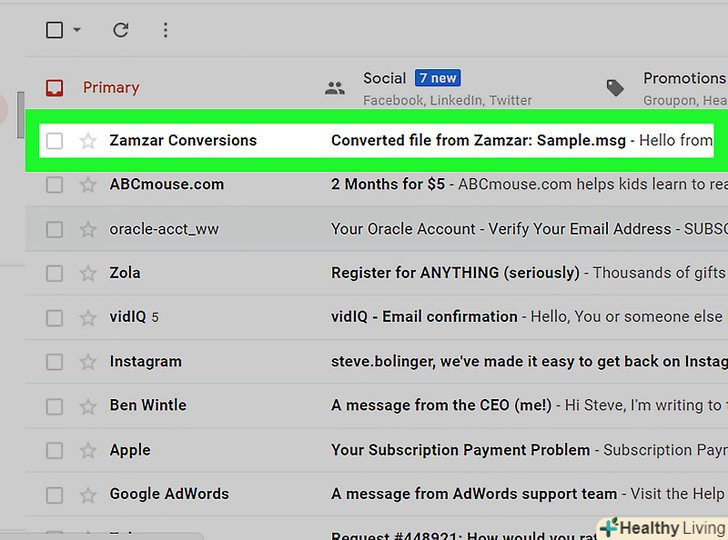Open Apple's Subscription Payment Problem email

[x=465, y=450]
